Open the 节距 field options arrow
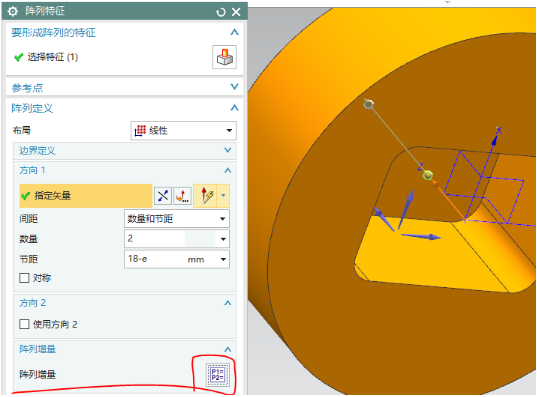This screenshot has height=397, width=537. click(x=223, y=259)
